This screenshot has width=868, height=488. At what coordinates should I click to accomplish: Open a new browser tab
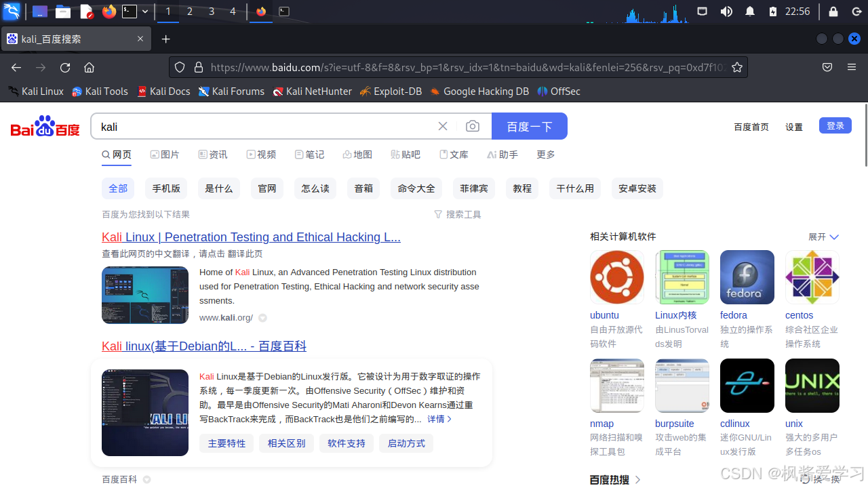tap(165, 39)
